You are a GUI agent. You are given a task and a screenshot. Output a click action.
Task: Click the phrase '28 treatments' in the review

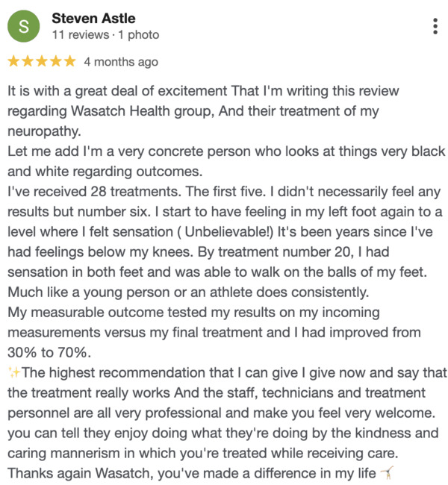(x=136, y=192)
